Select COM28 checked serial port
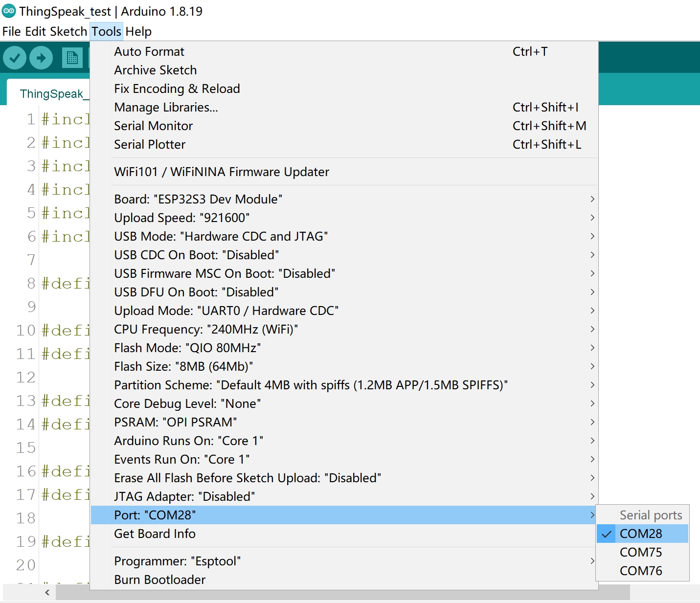The image size is (700, 603). click(642, 534)
